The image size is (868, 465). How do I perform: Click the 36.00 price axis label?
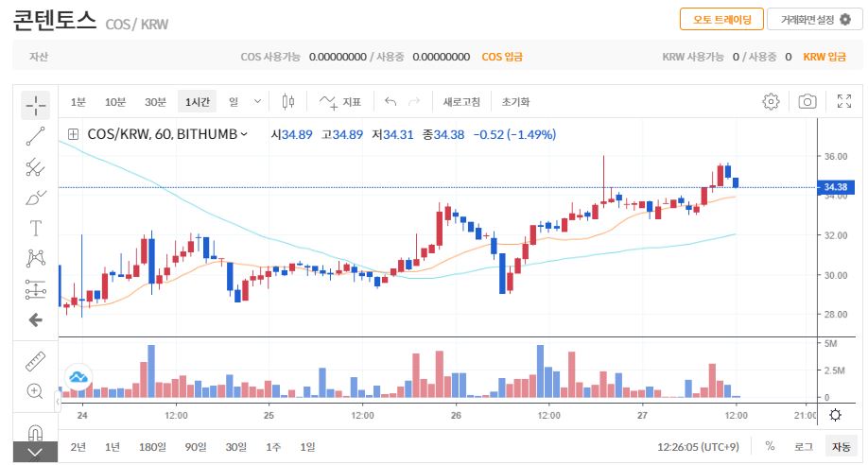click(x=835, y=156)
